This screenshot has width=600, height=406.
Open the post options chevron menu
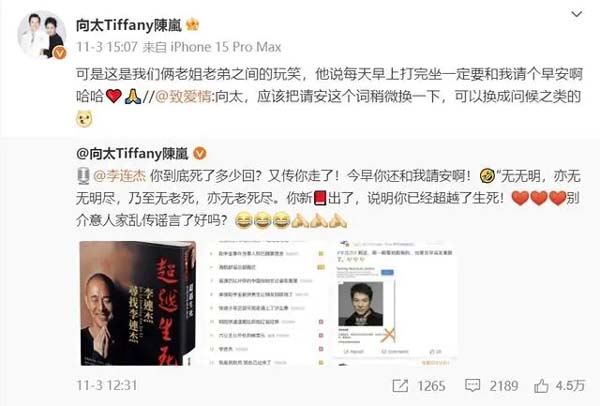point(576,15)
